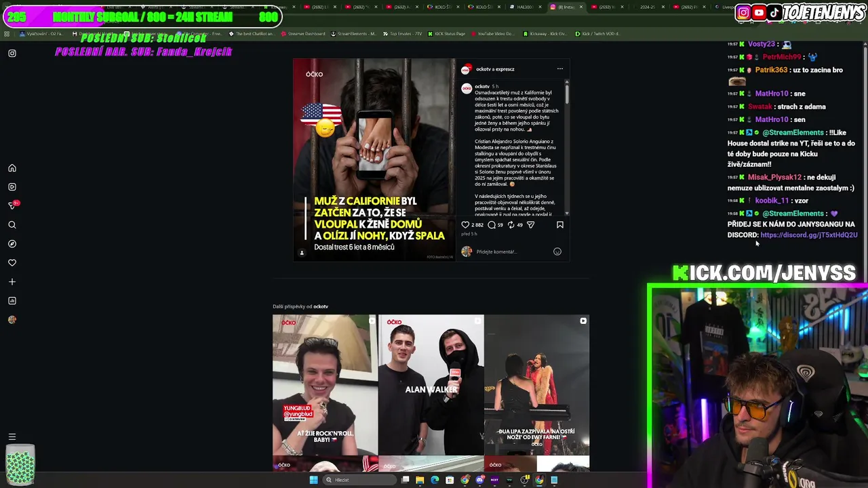Open Instagram home from the sidebar
This screenshot has width=868, height=488.
tap(12, 168)
